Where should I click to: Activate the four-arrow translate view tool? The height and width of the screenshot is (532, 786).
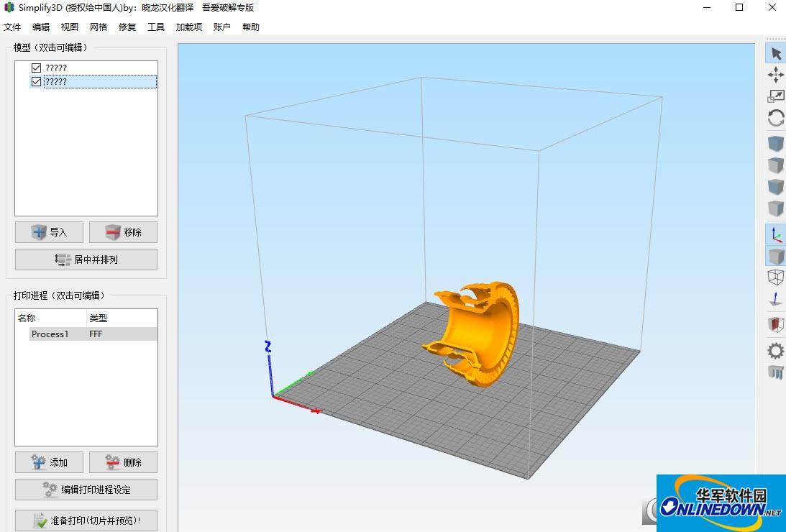point(775,75)
